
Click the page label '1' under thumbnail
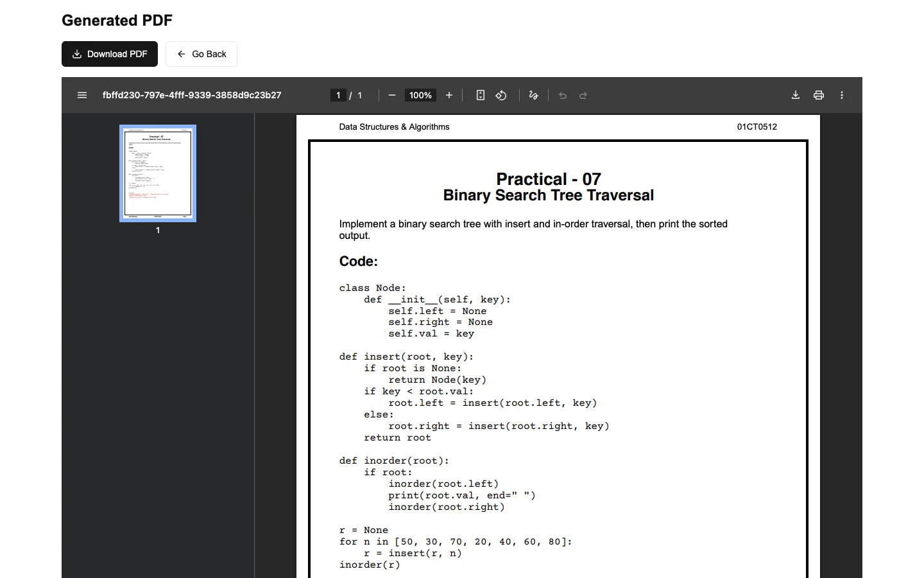tap(158, 230)
